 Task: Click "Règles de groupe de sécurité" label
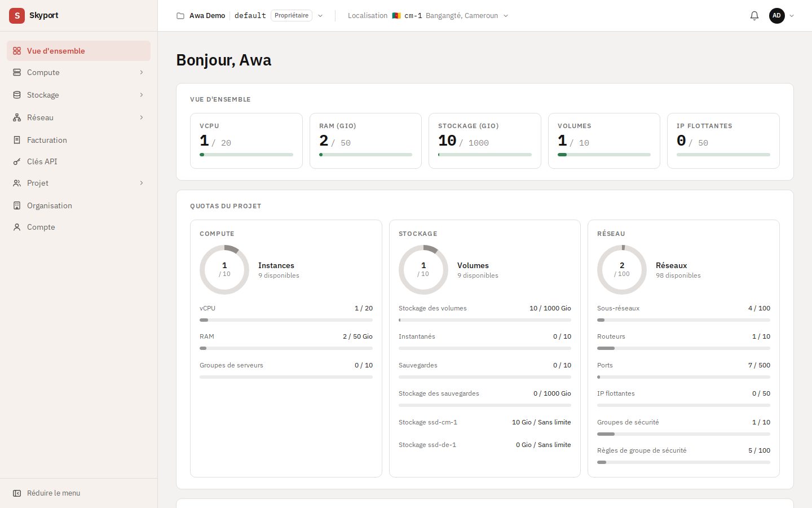pos(642,450)
